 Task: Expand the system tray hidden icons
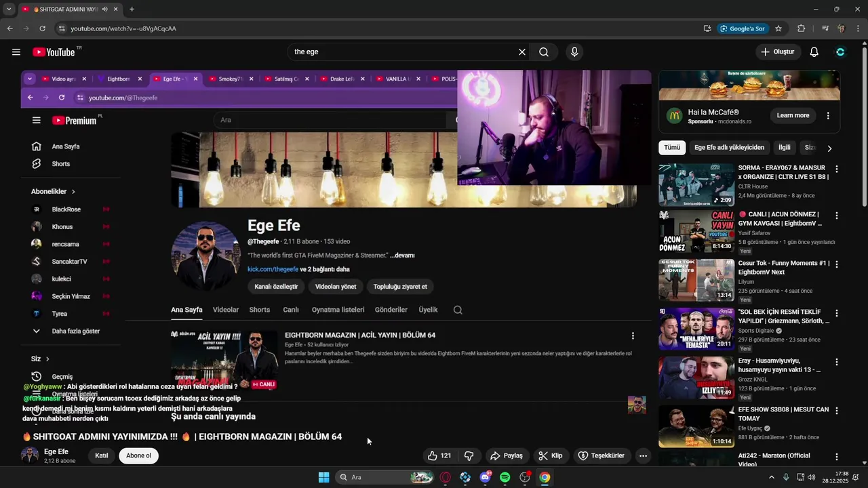[x=772, y=477]
